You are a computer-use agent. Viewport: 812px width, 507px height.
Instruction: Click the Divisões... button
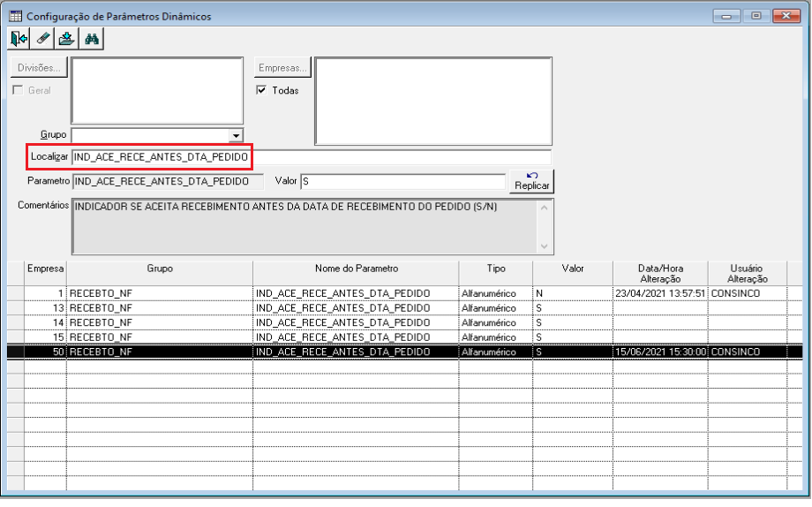tap(39, 68)
